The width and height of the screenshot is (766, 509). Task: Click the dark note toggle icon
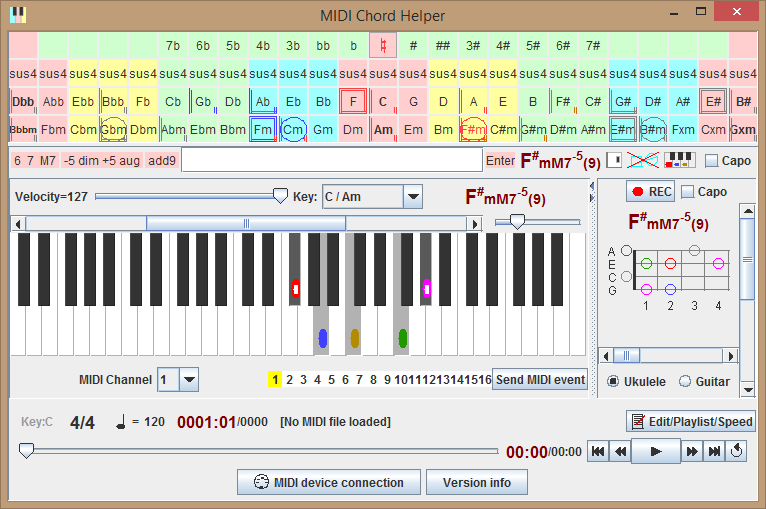pyautogui.click(x=614, y=160)
